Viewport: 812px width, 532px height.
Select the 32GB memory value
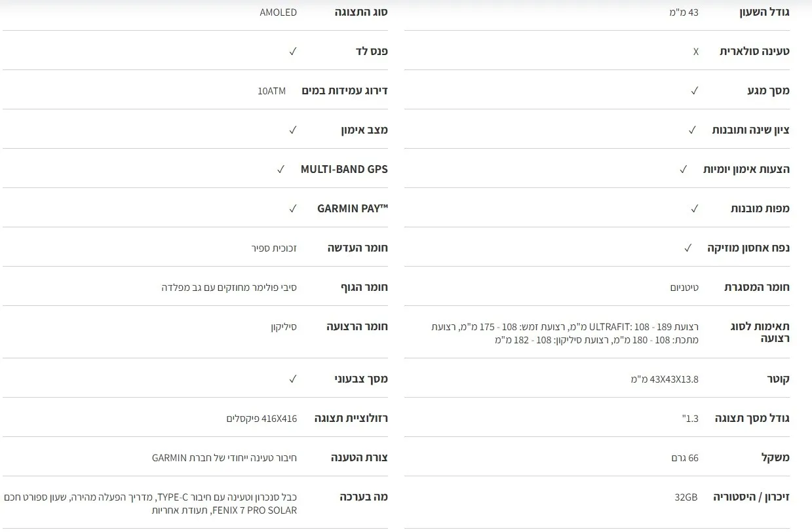[x=686, y=497]
